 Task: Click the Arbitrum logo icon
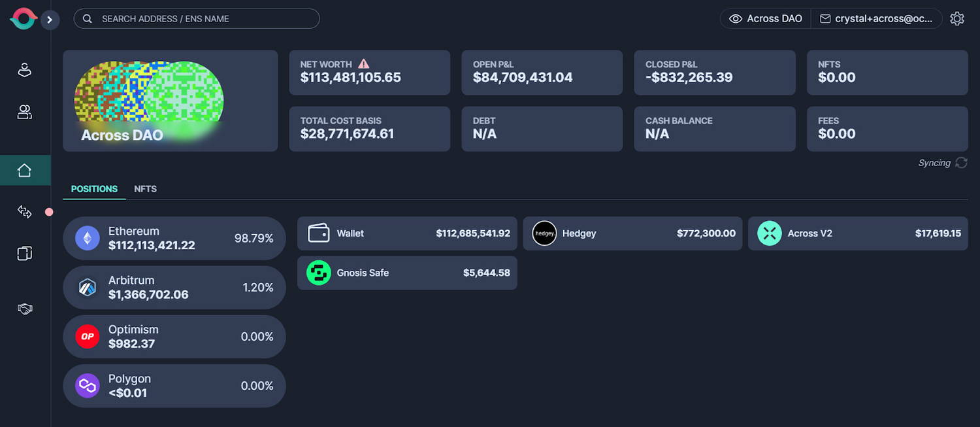pos(87,287)
